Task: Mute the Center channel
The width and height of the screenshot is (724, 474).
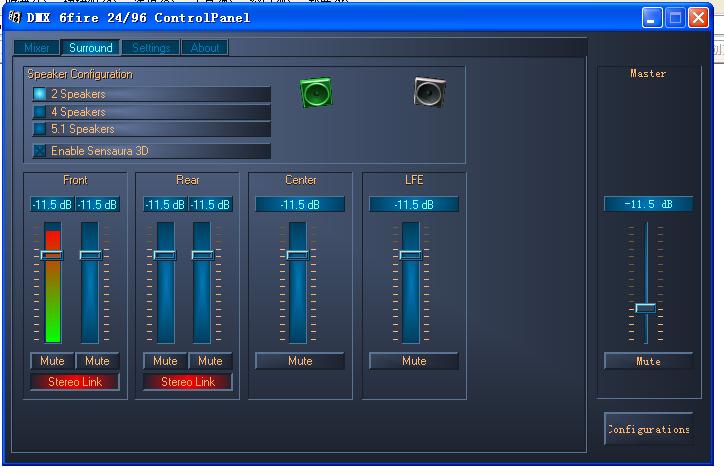Action: pos(300,361)
